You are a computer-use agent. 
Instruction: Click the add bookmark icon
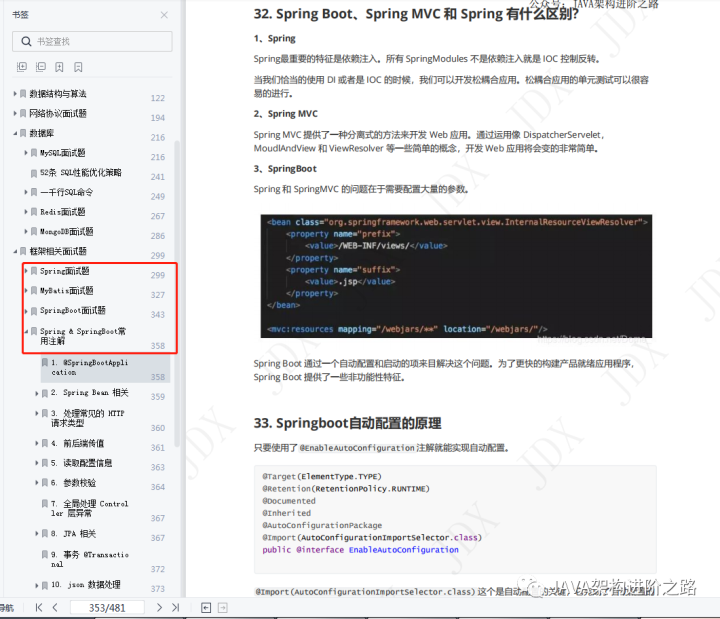pos(60,67)
